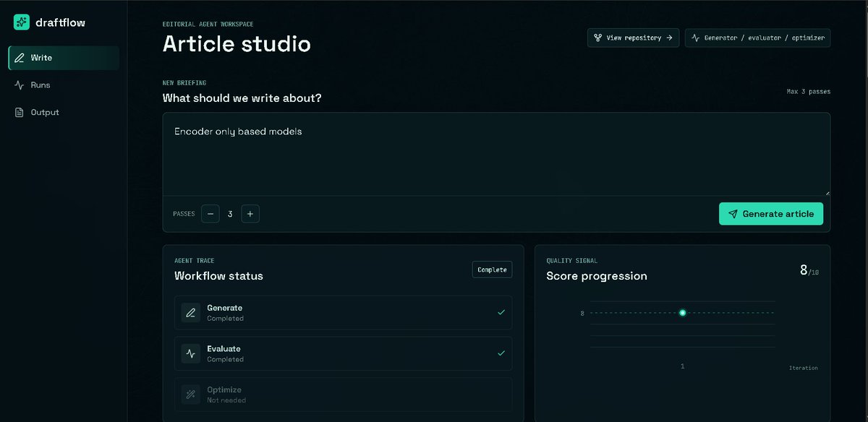Click the NEW BRIEFING label
868x422 pixels.
pyautogui.click(x=184, y=83)
